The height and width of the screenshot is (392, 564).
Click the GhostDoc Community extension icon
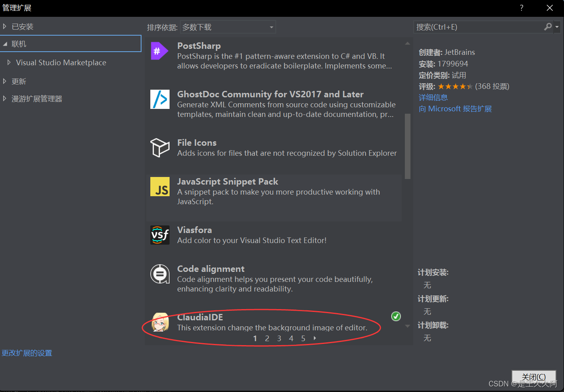pos(160,99)
